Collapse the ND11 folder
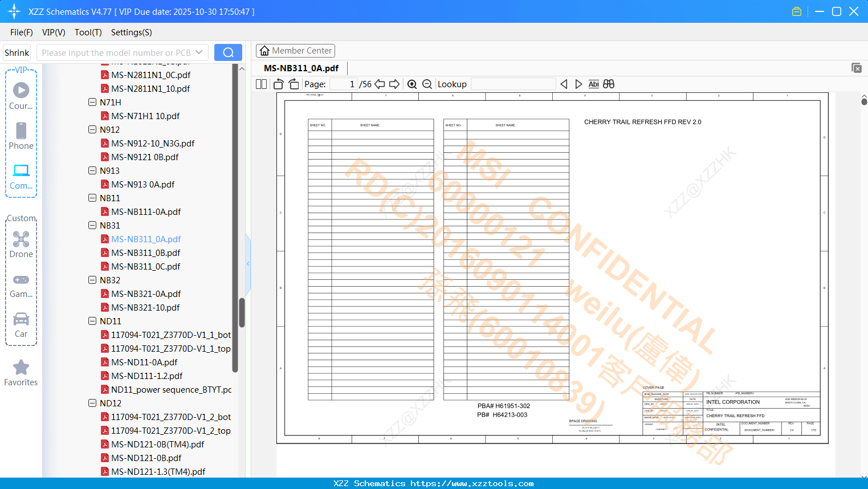The width and height of the screenshot is (868, 489). (x=92, y=321)
